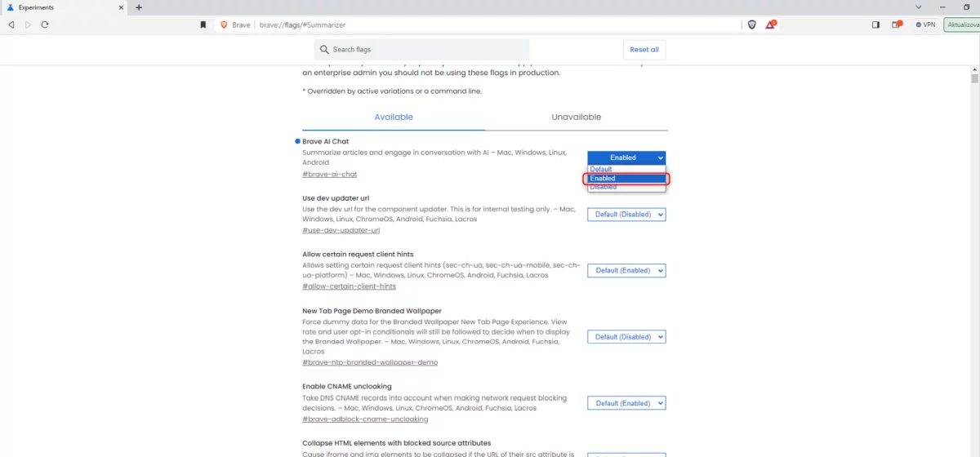
Task: Switch to the Available tab
Action: [394, 118]
